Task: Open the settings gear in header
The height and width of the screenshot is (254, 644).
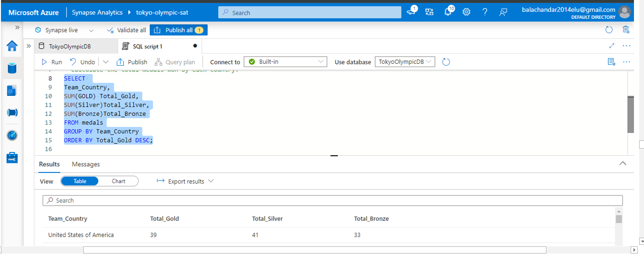Action: (x=466, y=12)
